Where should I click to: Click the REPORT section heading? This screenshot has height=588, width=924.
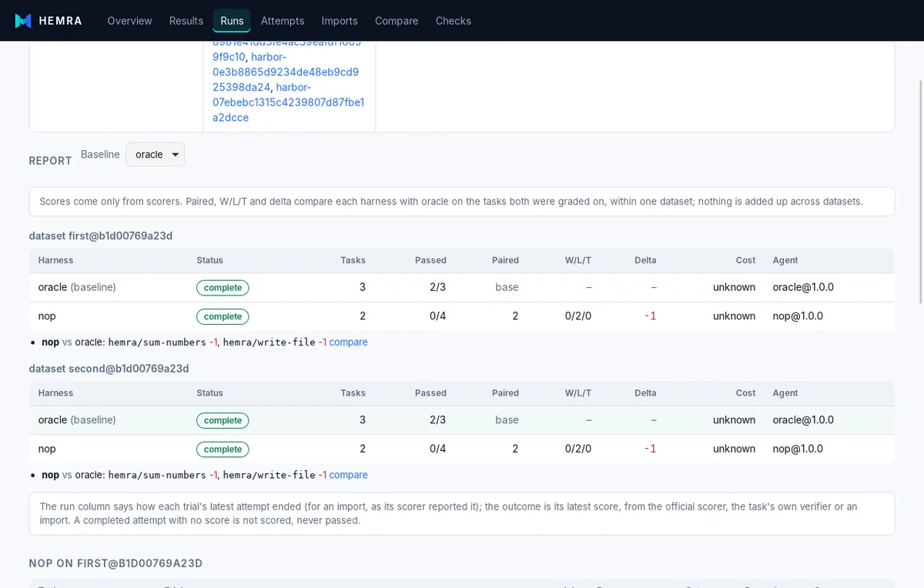pos(50,161)
